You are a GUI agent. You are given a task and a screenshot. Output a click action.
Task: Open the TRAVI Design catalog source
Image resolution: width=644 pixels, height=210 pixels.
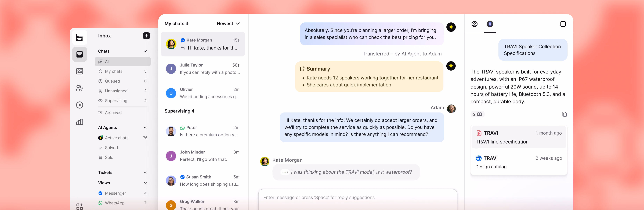[x=519, y=162]
